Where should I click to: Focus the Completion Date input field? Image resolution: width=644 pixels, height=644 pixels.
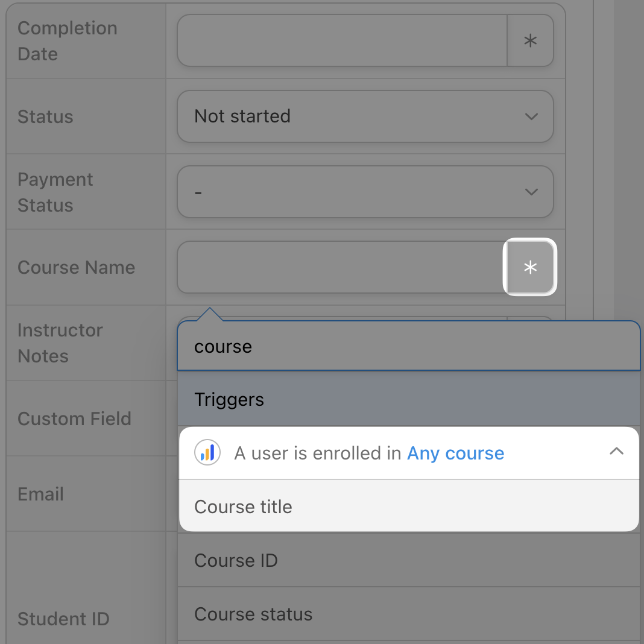pos(342,41)
